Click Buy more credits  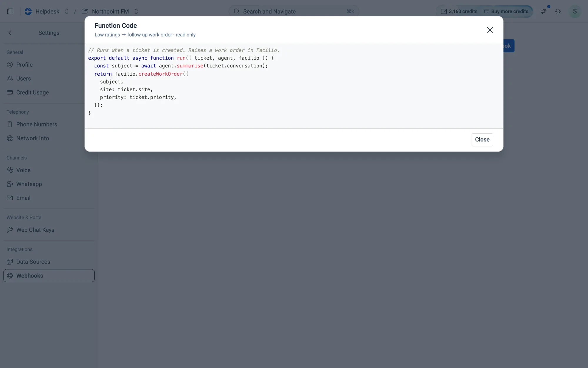click(x=506, y=11)
